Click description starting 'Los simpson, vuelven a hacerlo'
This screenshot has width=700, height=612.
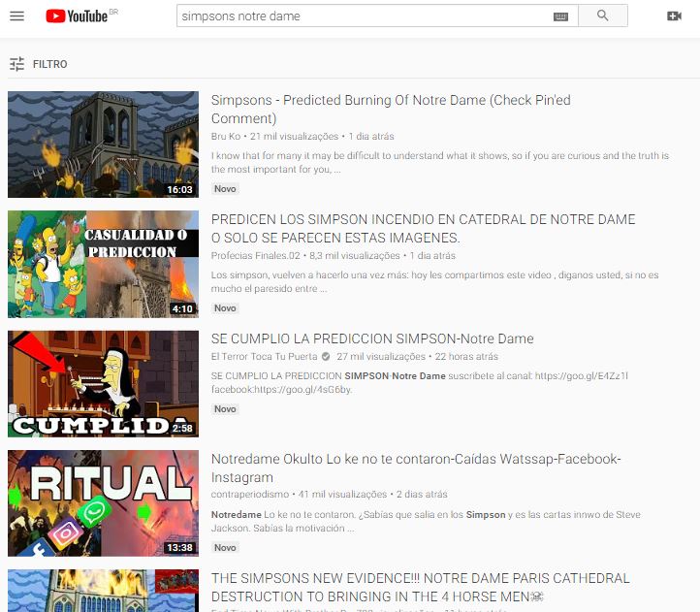coord(434,281)
